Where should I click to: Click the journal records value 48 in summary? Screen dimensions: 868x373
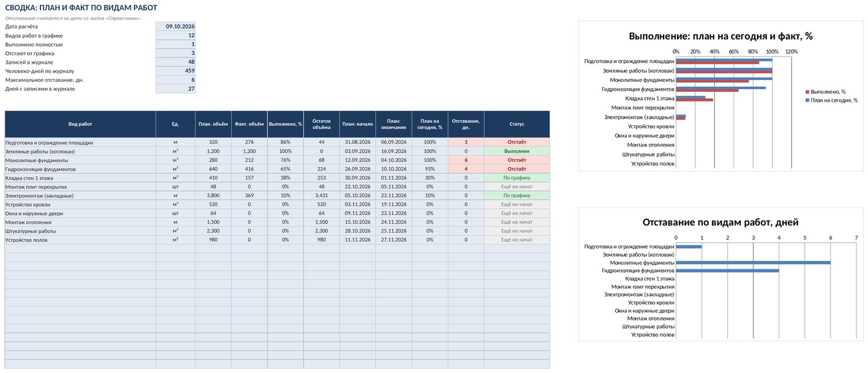click(175, 62)
